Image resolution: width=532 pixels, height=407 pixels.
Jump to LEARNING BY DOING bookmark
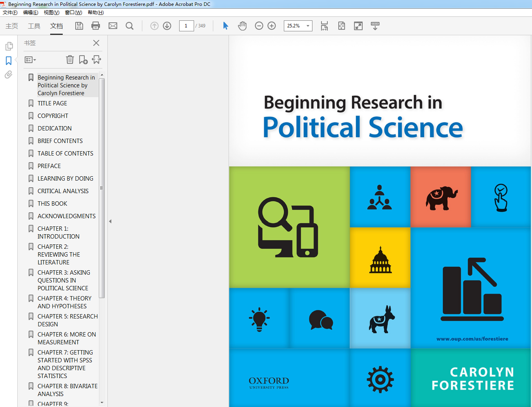[x=65, y=179]
